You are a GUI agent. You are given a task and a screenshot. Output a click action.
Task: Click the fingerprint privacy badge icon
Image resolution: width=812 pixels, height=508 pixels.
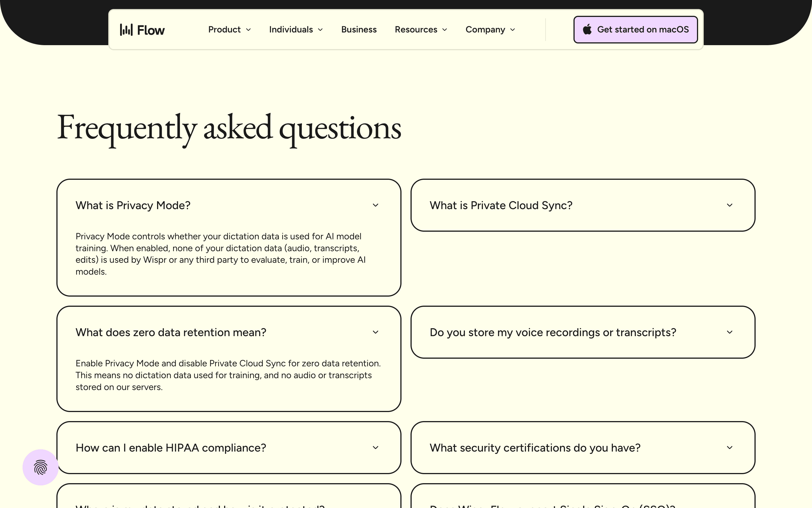coord(41,467)
